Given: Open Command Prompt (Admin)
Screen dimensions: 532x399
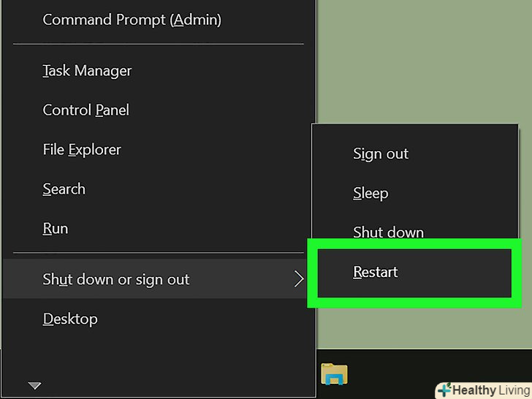Looking at the screenshot, I should (132, 20).
